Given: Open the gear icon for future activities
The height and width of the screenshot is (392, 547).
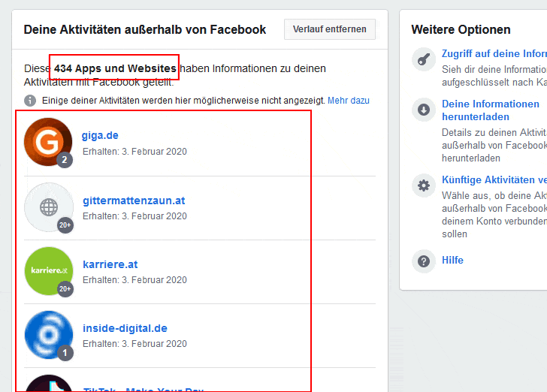Looking at the screenshot, I should point(424,185).
